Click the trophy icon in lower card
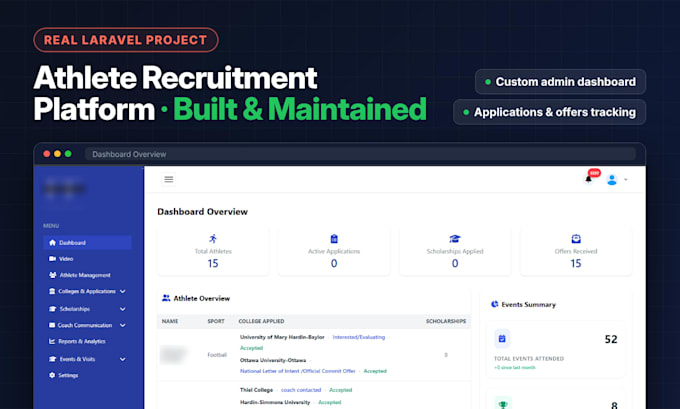Viewport: 680px width, 409px height. point(503,405)
